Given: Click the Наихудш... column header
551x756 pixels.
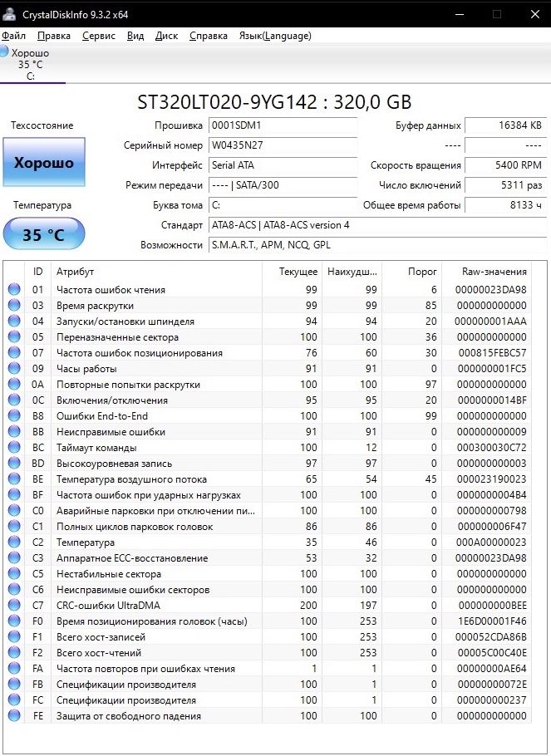Looking at the screenshot, I should (352, 272).
